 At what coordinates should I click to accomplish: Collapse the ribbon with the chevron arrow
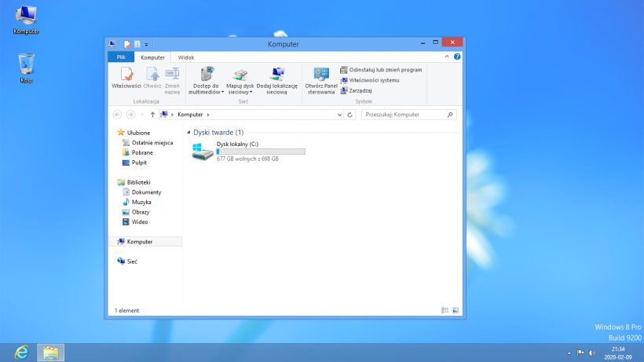448,57
